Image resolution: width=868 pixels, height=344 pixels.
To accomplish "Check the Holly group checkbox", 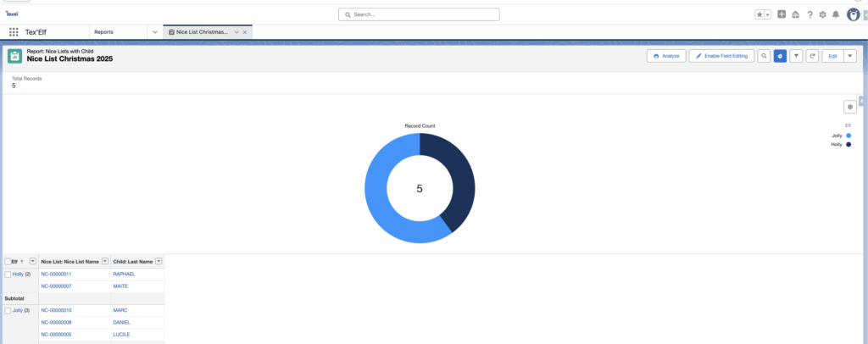I will [x=8, y=275].
